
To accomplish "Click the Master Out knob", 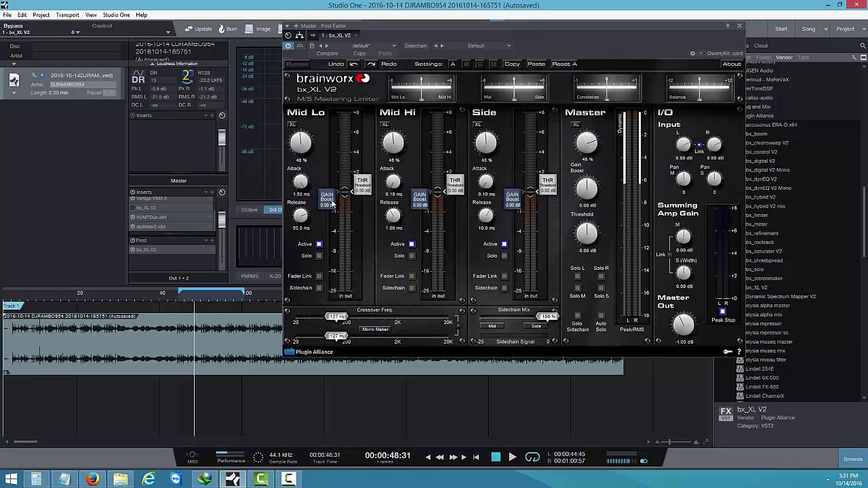I will point(684,325).
